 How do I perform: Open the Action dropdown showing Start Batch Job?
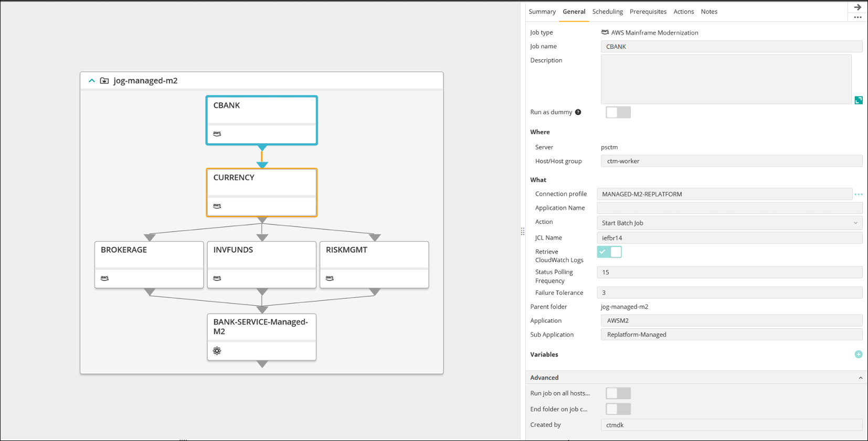point(729,223)
